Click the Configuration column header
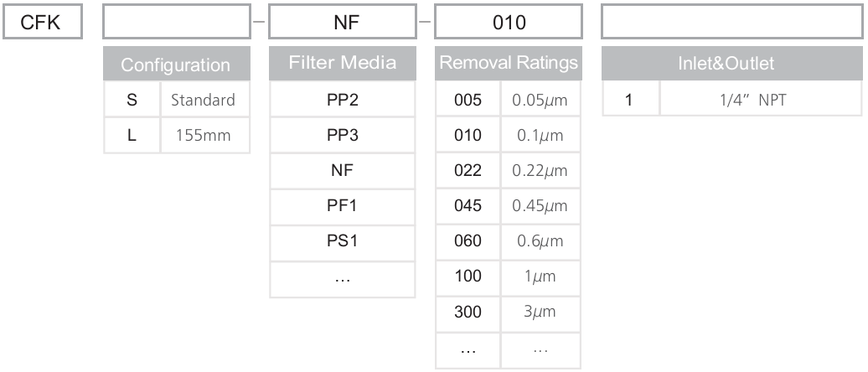Viewport: 868px width, 372px height. (x=176, y=65)
